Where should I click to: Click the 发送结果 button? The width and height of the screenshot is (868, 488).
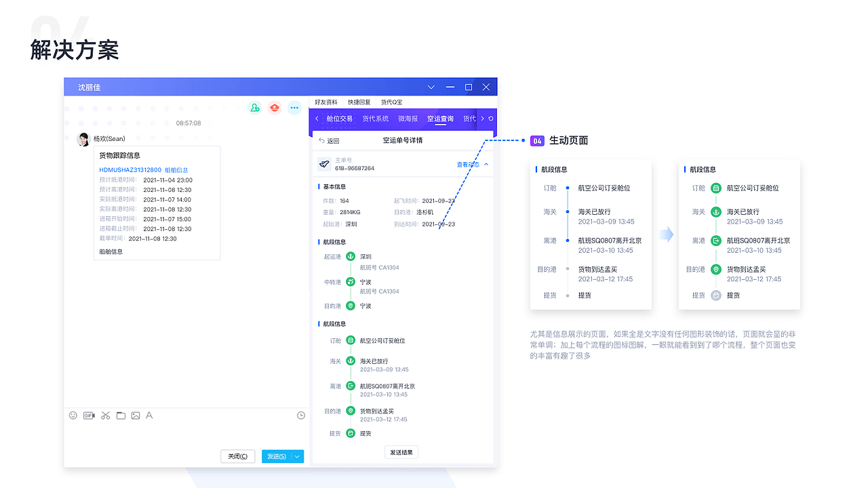click(401, 452)
